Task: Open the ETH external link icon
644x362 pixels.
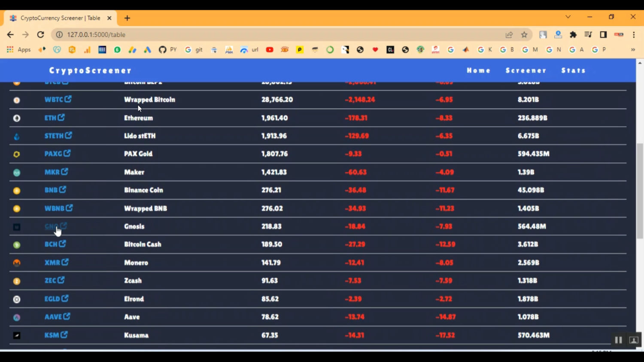Action: pos(61,118)
